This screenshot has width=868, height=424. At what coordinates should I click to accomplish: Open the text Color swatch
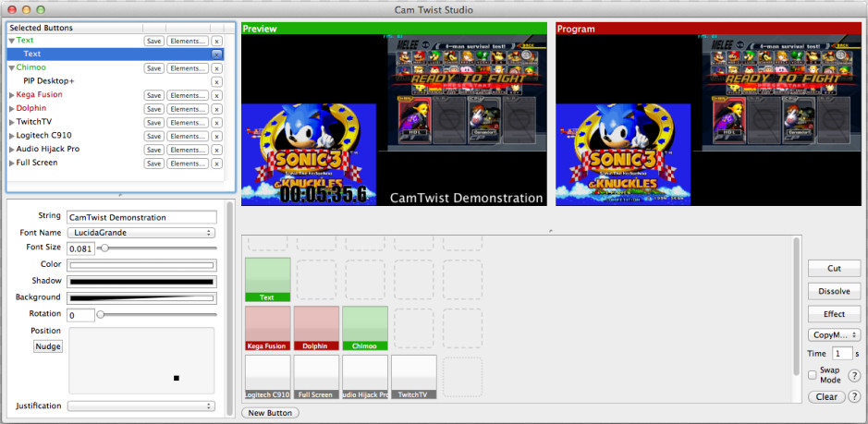pyautogui.click(x=141, y=265)
